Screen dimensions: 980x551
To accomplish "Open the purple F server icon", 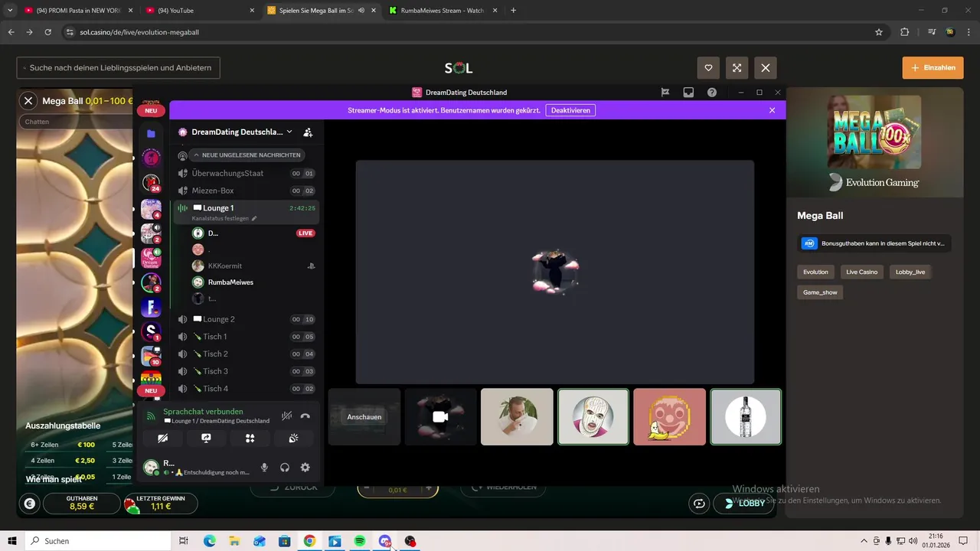I will pyautogui.click(x=151, y=308).
